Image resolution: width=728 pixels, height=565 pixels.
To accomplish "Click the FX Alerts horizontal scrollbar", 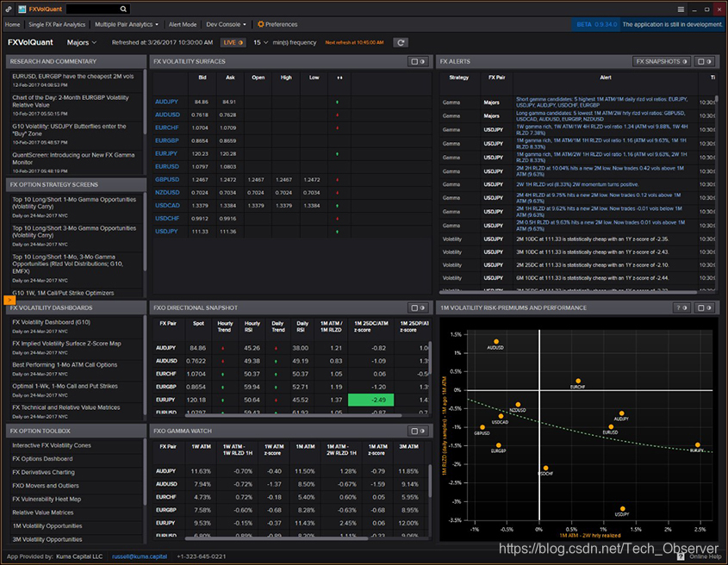I will tap(569, 293).
